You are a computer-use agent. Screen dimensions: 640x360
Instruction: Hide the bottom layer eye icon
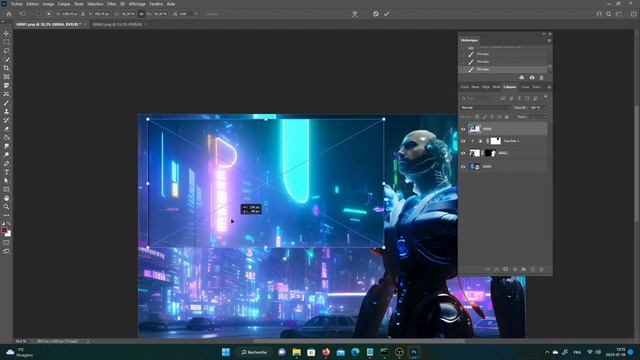click(x=463, y=167)
